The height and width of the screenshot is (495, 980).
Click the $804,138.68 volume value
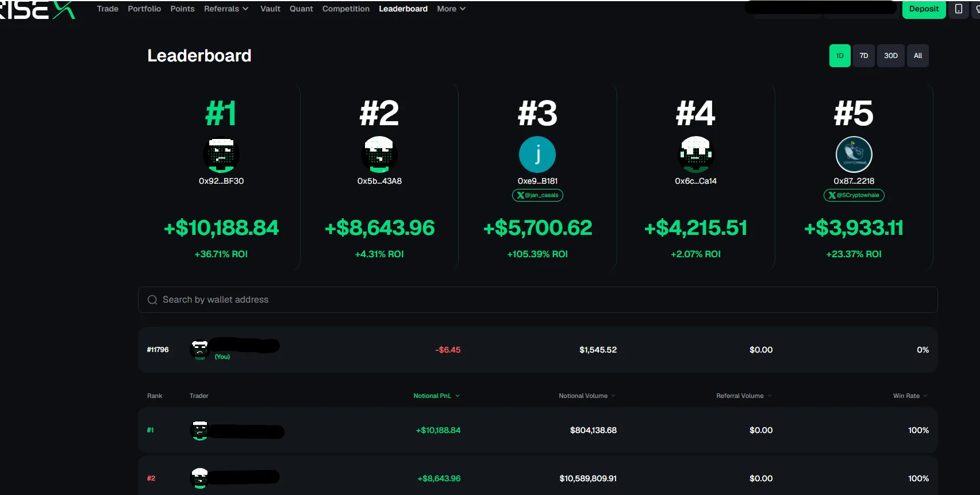[x=593, y=430]
